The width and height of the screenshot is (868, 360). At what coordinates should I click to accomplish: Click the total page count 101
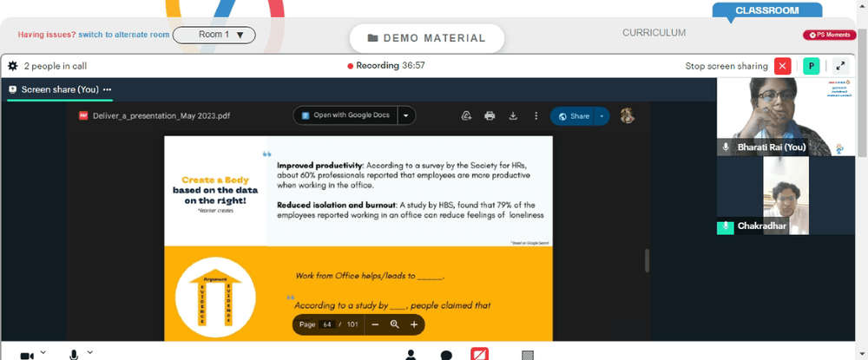(x=352, y=324)
